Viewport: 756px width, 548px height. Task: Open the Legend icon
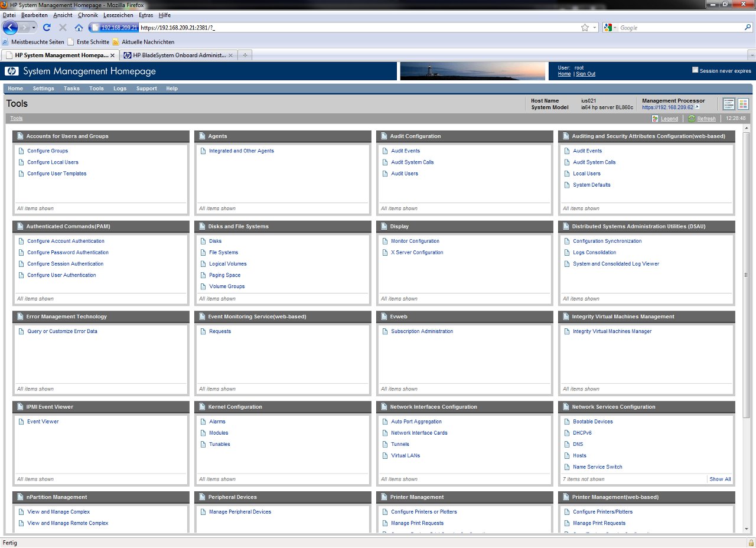(x=655, y=119)
